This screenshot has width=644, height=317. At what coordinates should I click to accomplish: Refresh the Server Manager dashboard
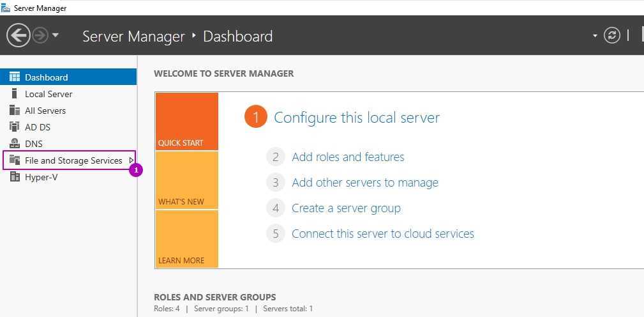(x=612, y=35)
